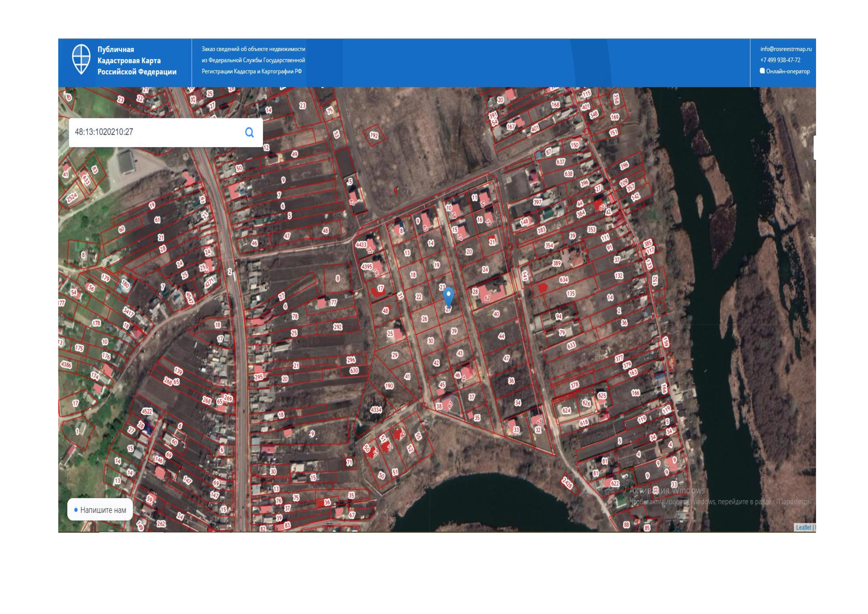Screen dimensions: 868x614
Task: Select parcel label 378
Action: [574, 385]
